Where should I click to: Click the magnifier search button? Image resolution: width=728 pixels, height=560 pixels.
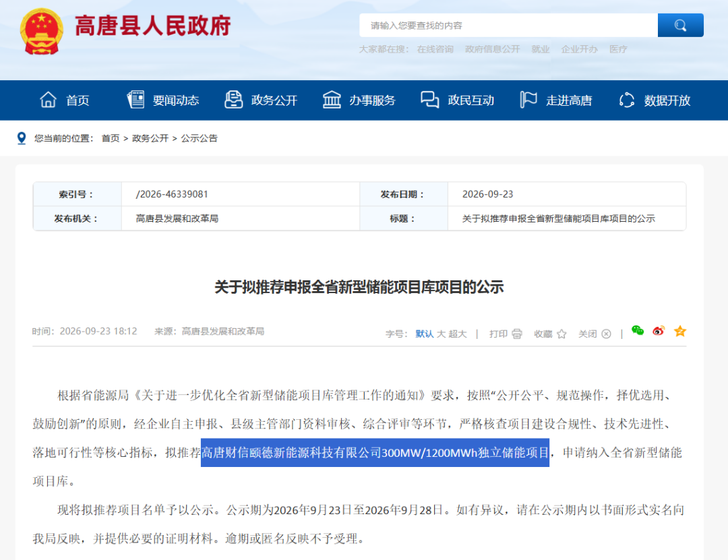(680, 25)
